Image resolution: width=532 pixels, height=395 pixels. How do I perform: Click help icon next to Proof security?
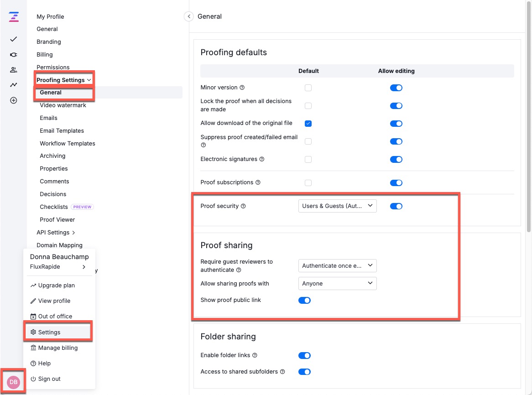point(243,206)
